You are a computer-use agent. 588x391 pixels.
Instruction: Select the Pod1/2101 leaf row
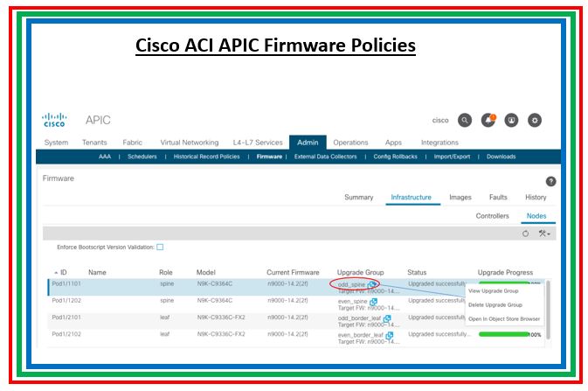point(175,318)
